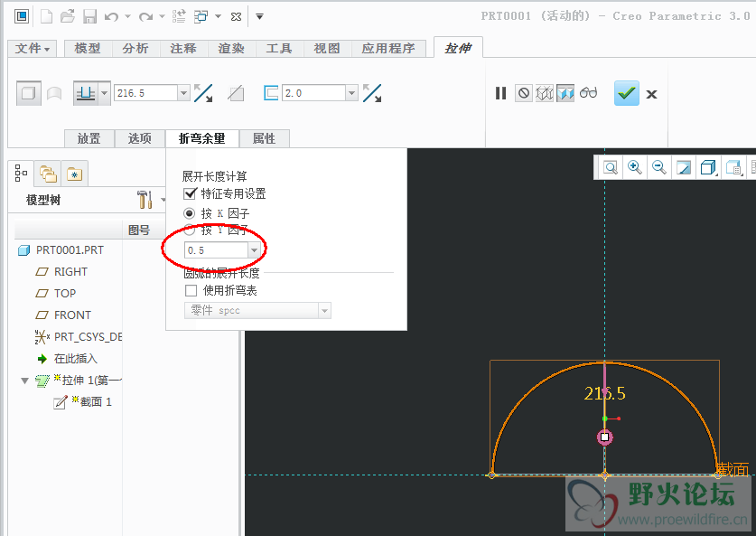
Task: Open model tree settings tools icon
Action: pyautogui.click(x=145, y=200)
